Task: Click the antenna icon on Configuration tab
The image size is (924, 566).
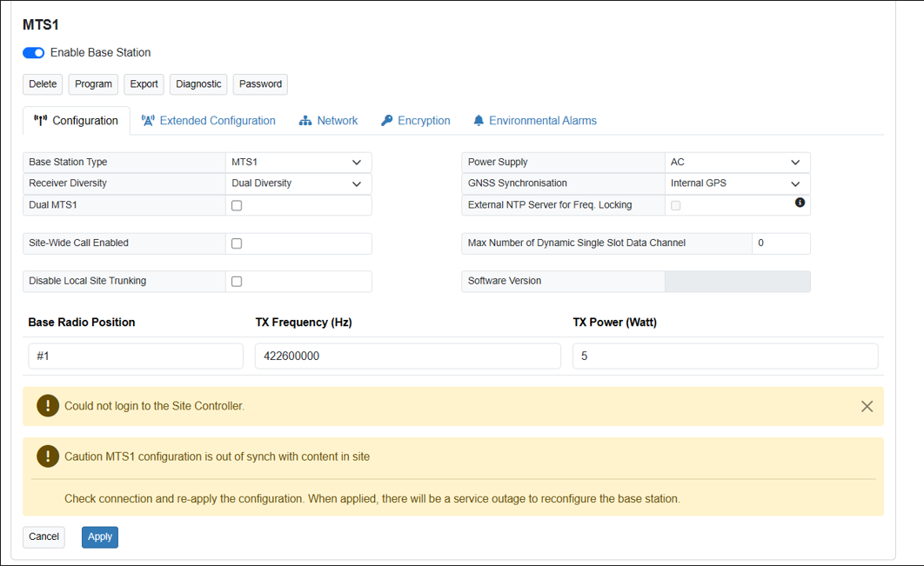Action: click(x=40, y=121)
